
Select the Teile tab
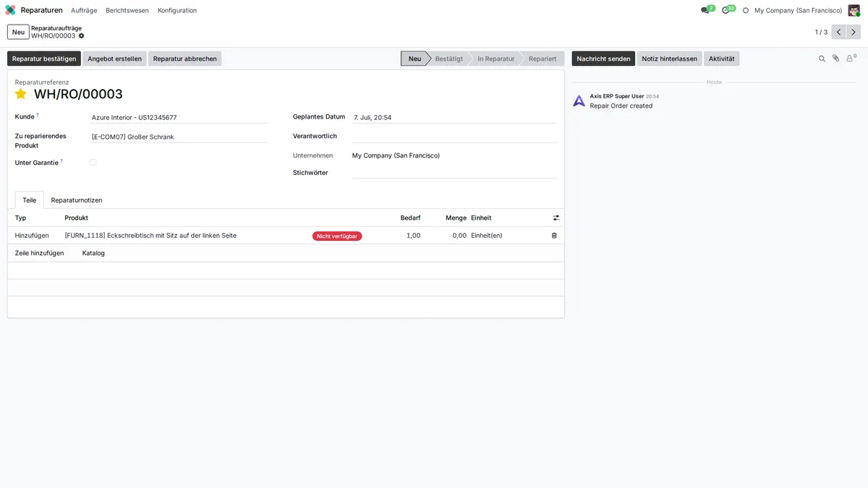tap(30, 200)
